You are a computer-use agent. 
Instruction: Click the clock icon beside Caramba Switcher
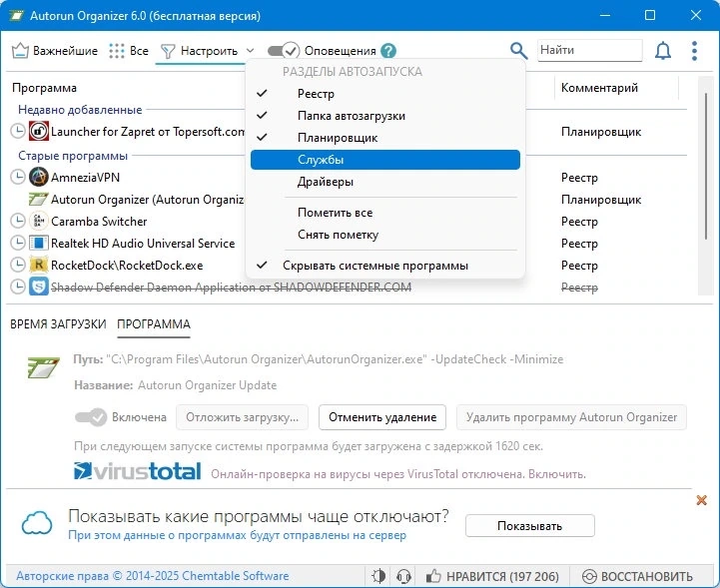pos(17,221)
